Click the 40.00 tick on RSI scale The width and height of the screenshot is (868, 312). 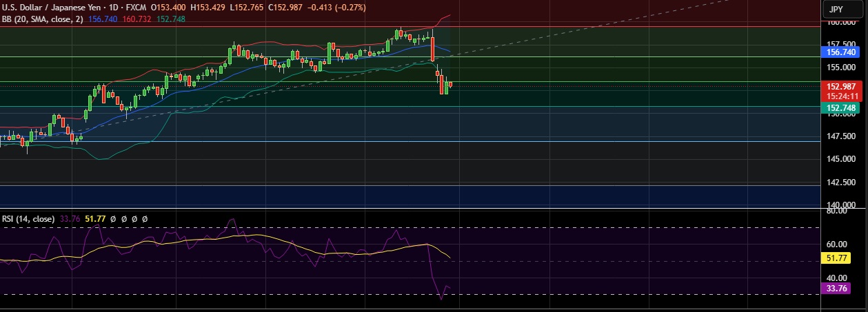click(836, 278)
